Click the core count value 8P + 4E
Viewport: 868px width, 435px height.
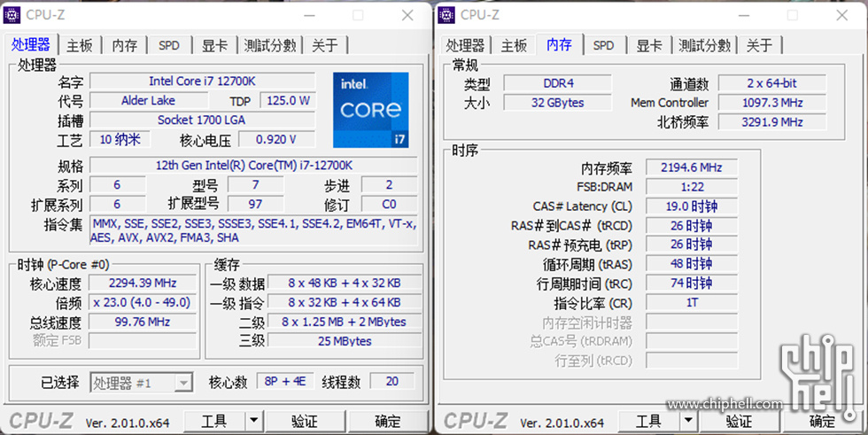285,381
